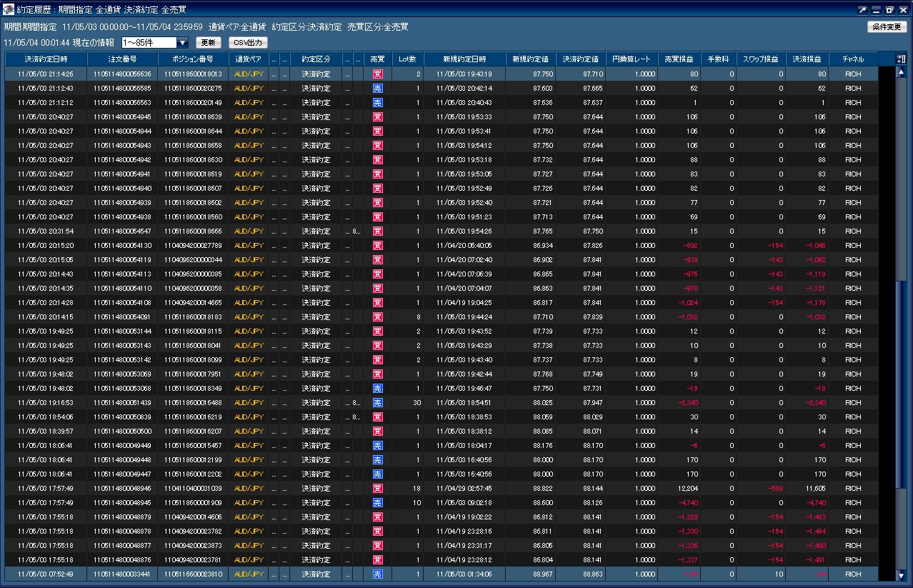
Task: Sort by the 新規約定値 column header
Action: point(530,59)
